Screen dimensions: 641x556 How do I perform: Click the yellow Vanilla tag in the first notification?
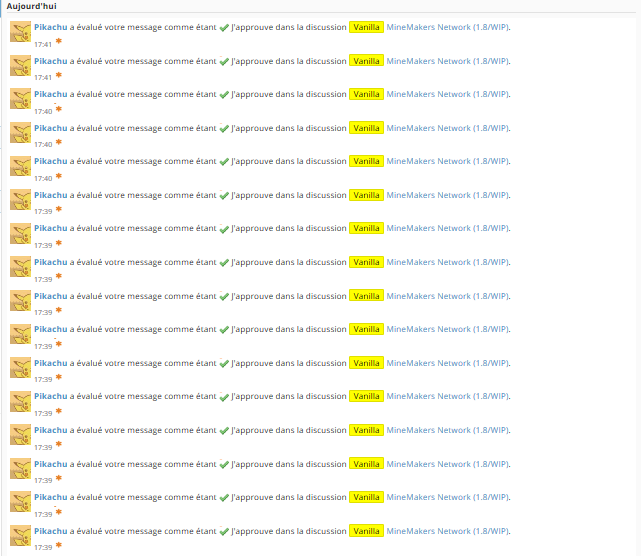366,27
